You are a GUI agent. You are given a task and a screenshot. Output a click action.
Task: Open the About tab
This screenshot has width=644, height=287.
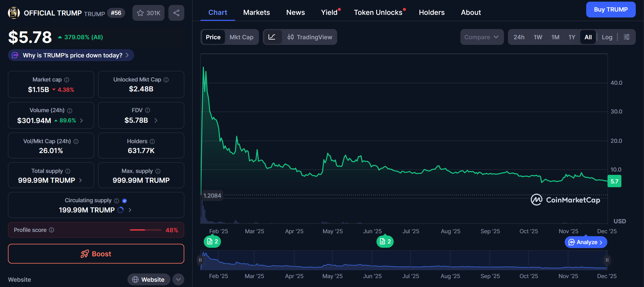[471, 13]
